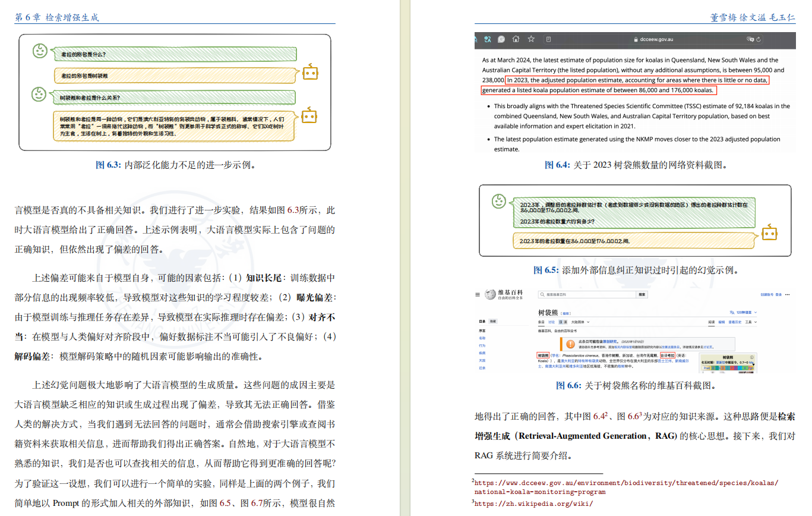The image size is (812, 516).
Task: Click the bookmark star in the browser toolbar
Action: coord(530,39)
